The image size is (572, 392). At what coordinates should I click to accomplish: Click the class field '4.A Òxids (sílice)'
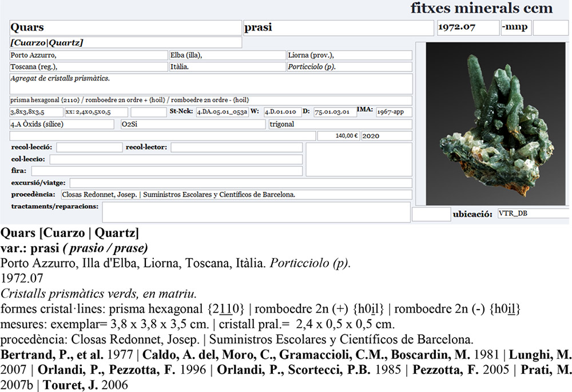click(x=62, y=124)
